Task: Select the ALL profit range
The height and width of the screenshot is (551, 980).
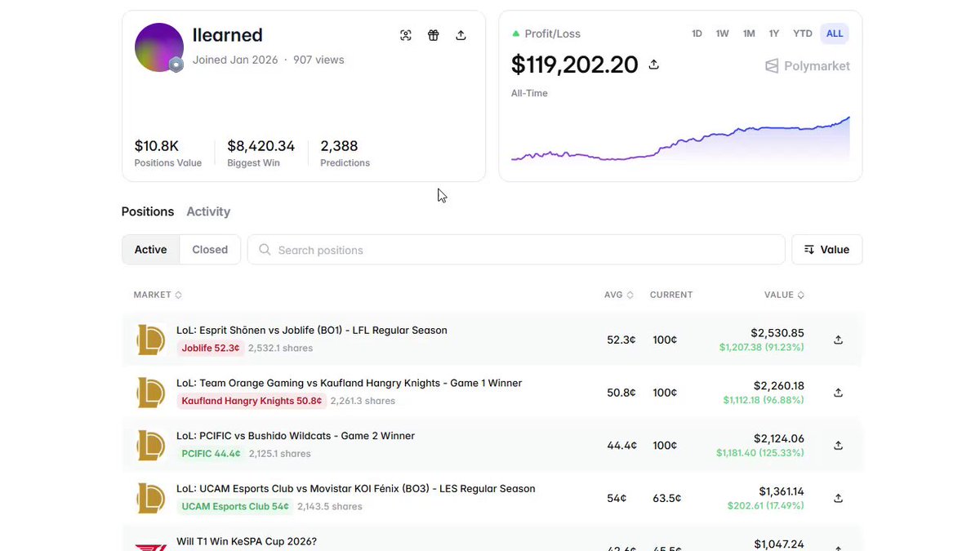Action: [x=835, y=33]
